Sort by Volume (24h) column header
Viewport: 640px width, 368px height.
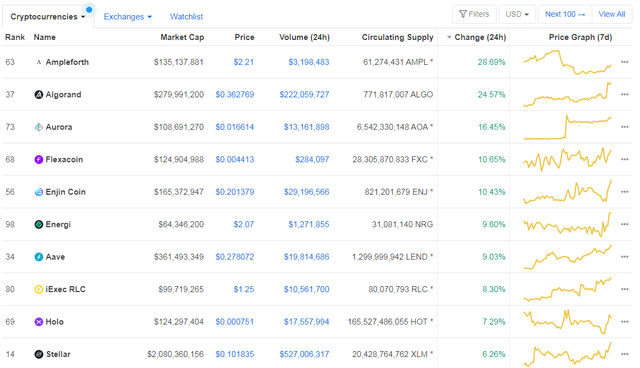pos(304,37)
